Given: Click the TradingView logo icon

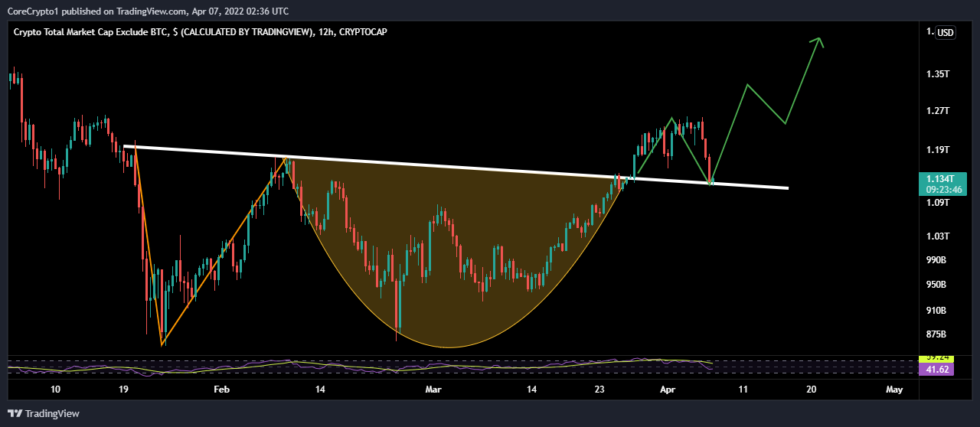Looking at the screenshot, I should [x=14, y=414].
